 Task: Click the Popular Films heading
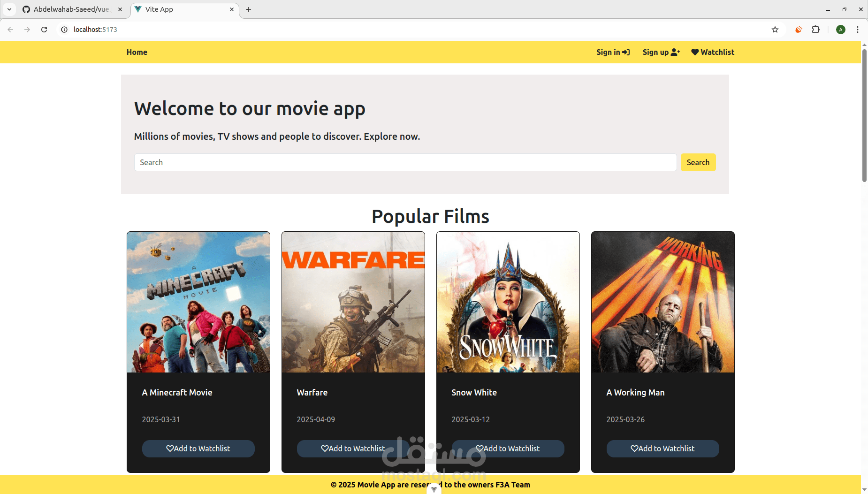(x=431, y=216)
